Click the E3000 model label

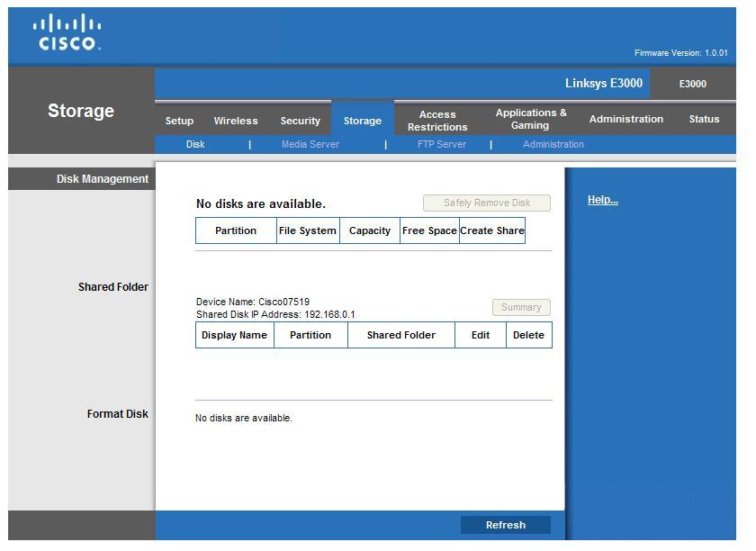[x=692, y=84]
